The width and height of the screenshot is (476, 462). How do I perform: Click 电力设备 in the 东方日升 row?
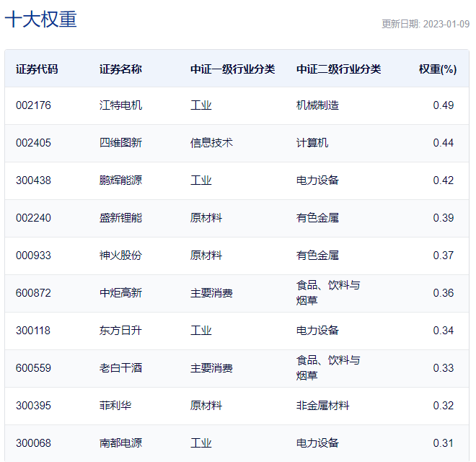(x=317, y=331)
